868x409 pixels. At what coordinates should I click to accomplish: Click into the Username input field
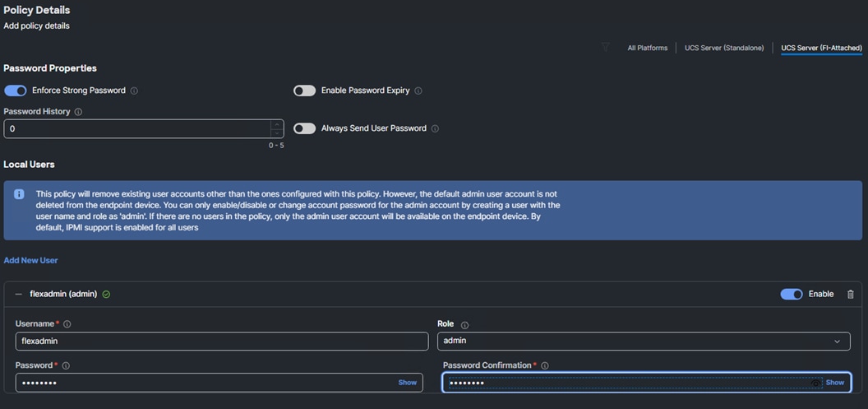[221, 341]
